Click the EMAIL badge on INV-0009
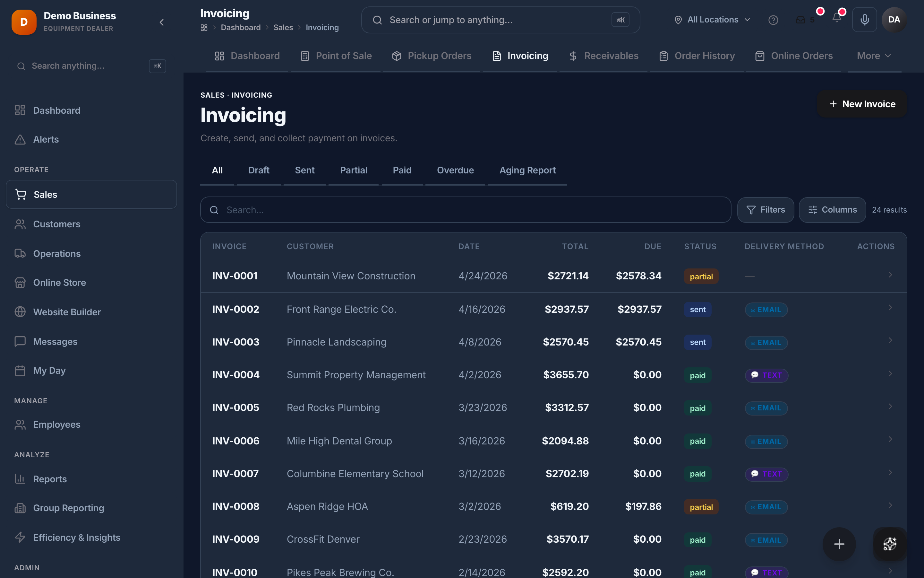This screenshot has width=924, height=578. (766, 540)
